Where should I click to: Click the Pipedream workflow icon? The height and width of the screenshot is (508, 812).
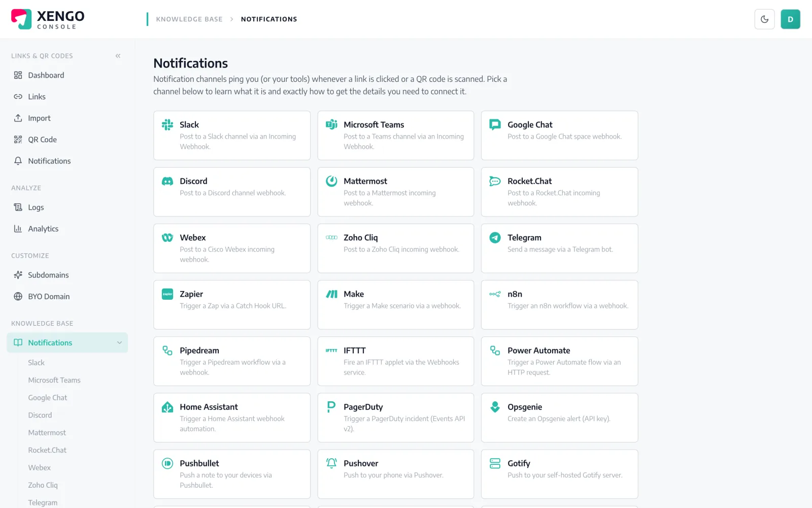click(x=167, y=350)
